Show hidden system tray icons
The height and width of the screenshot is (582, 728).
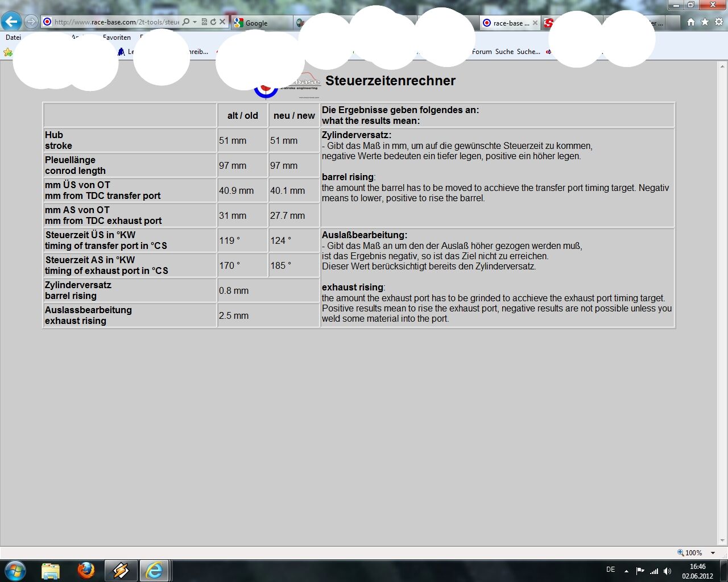tap(626, 571)
